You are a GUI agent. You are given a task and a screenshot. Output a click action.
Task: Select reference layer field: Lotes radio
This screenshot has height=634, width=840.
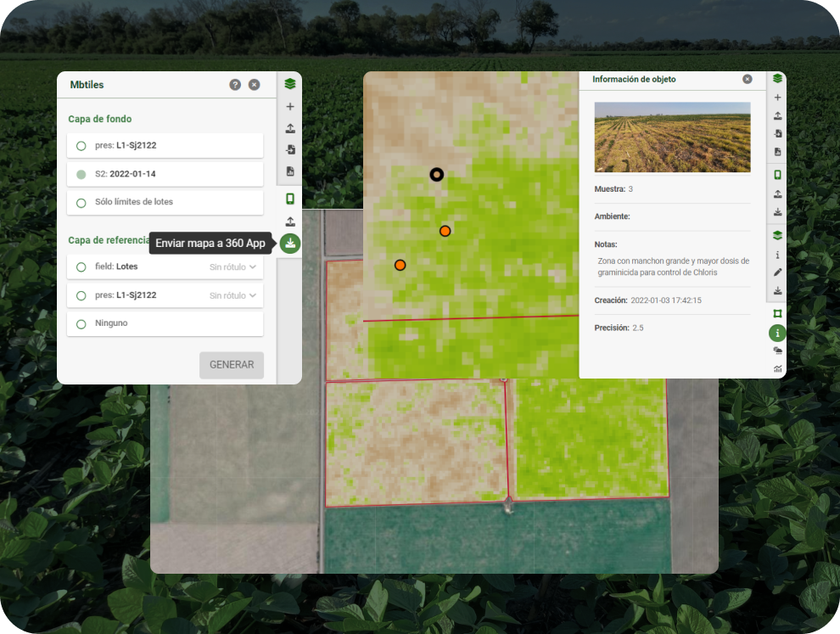tap(81, 267)
